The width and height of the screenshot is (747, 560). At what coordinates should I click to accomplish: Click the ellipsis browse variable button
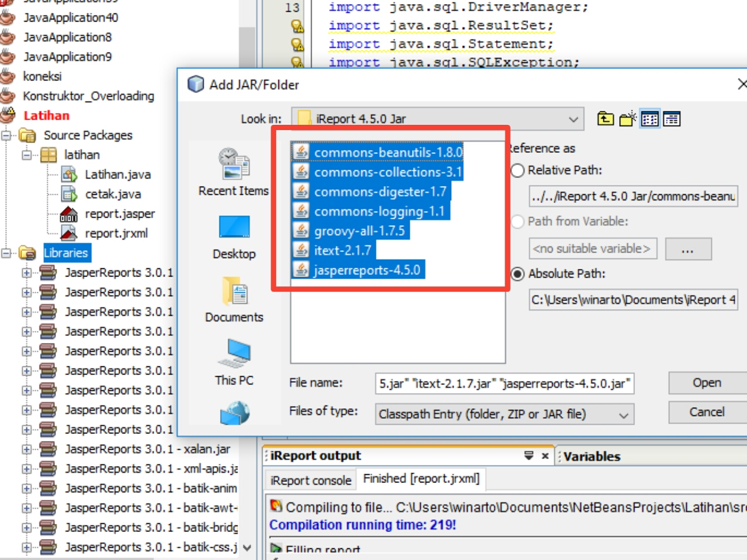pos(688,249)
